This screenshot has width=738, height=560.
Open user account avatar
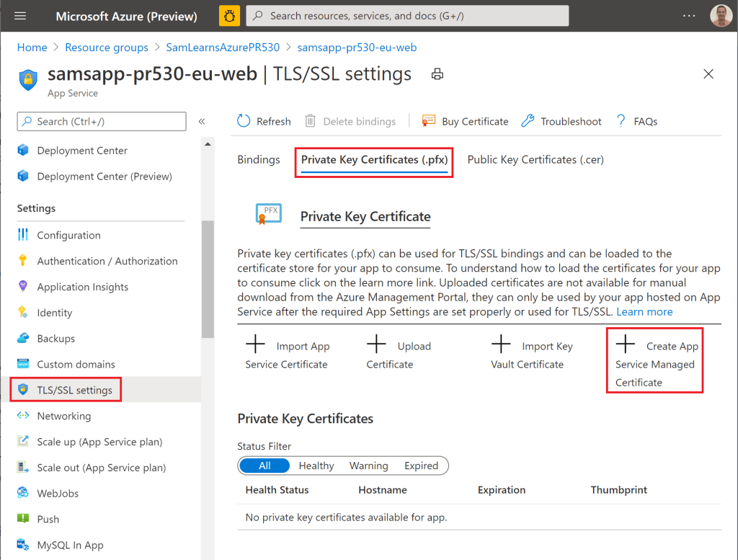(x=721, y=16)
